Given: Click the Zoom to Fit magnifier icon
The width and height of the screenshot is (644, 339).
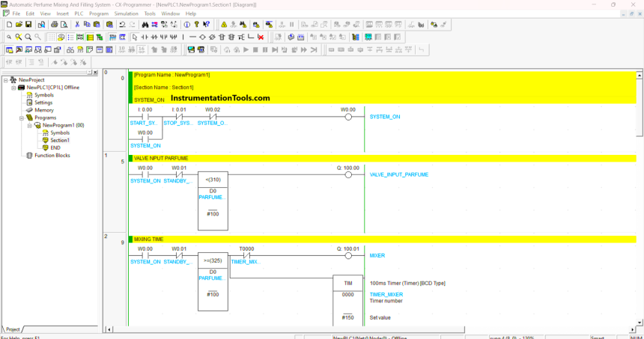Looking at the screenshot, I should pyautogui.click(x=19, y=37).
